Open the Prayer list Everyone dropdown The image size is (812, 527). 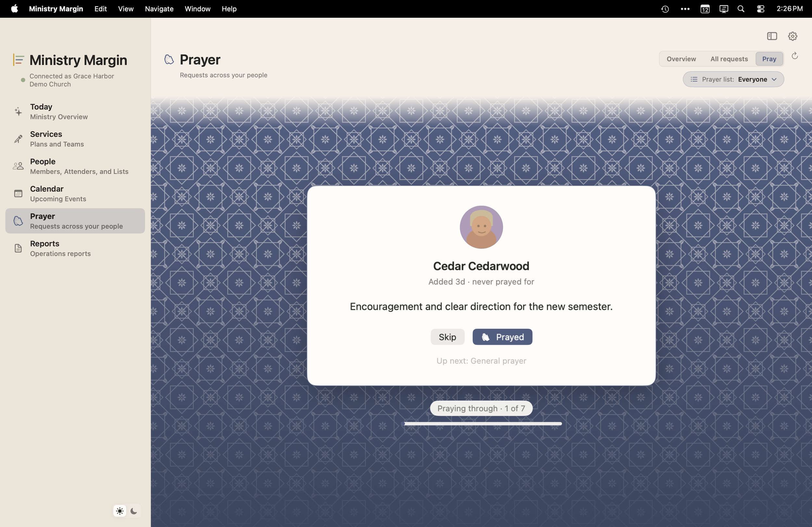pos(733,80)
